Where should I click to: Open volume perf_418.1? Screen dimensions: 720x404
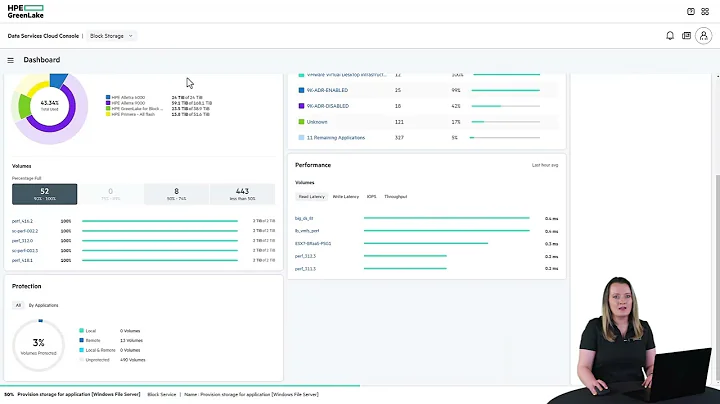(x=22, y=260)
